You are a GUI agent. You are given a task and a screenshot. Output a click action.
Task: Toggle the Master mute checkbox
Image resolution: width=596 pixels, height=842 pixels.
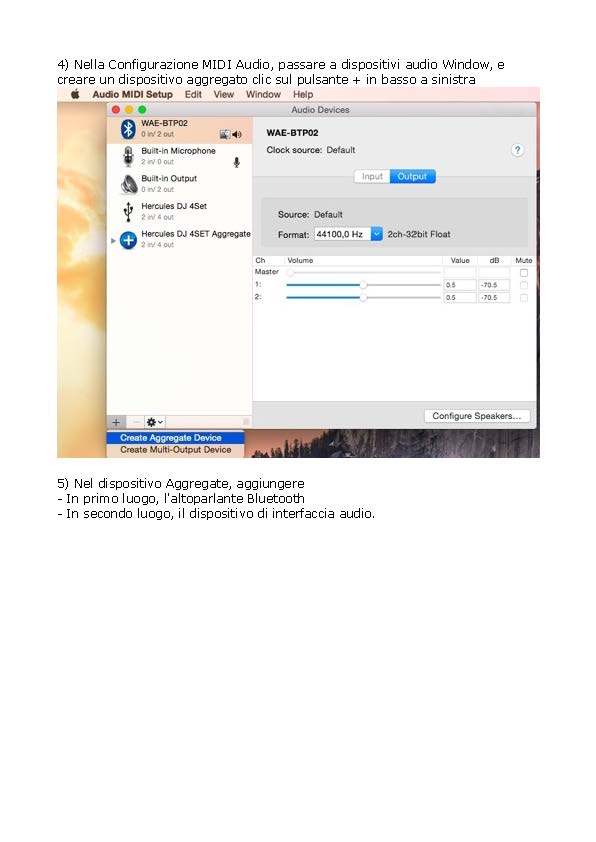(524, 273)
